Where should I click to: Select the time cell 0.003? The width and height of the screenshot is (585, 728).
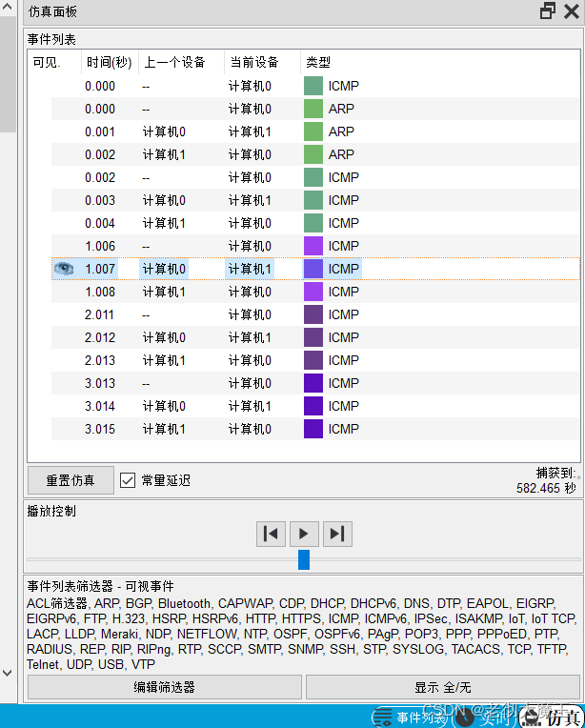[100, 200]
